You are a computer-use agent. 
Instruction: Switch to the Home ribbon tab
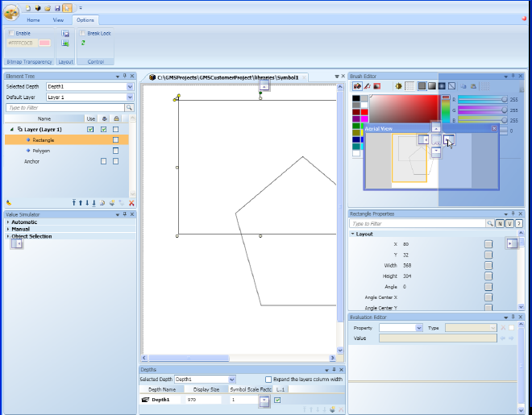point(33,19)
